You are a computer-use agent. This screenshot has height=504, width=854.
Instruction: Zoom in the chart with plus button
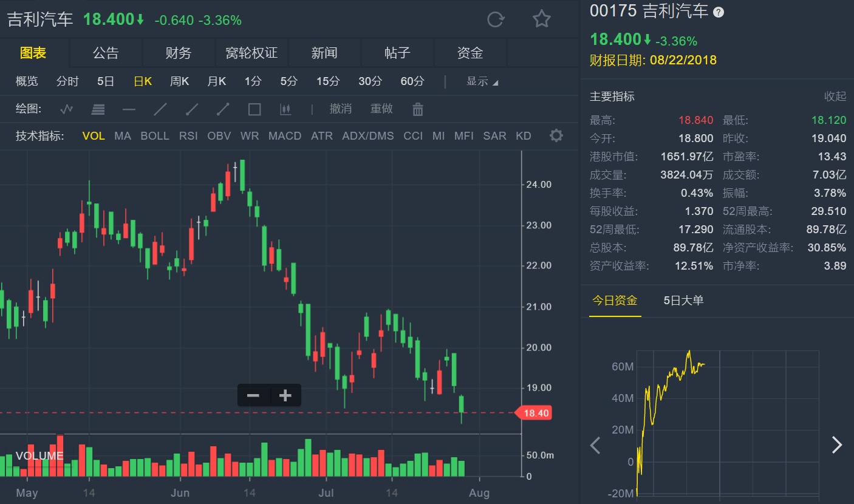pos(285,396)
